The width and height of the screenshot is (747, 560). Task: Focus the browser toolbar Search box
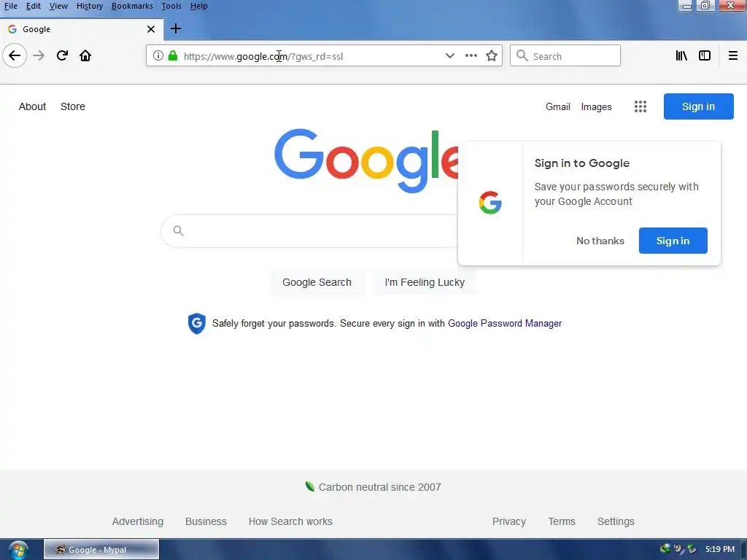(565, 55)
